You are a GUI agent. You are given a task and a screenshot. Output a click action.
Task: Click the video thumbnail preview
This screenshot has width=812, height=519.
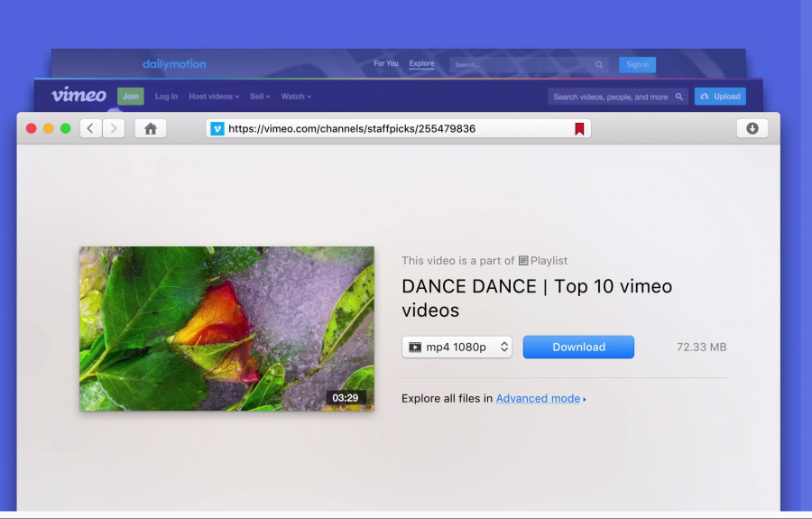(x=226, y=329)
